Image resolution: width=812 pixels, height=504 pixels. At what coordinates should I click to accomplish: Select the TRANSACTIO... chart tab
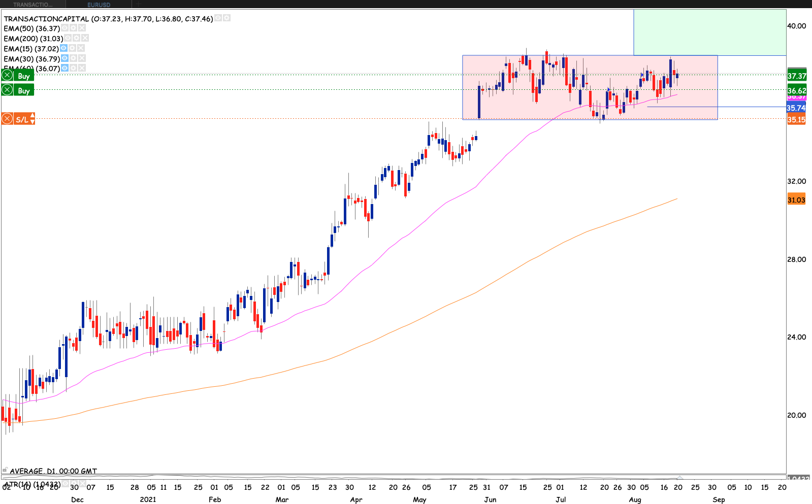pos(33,5)
